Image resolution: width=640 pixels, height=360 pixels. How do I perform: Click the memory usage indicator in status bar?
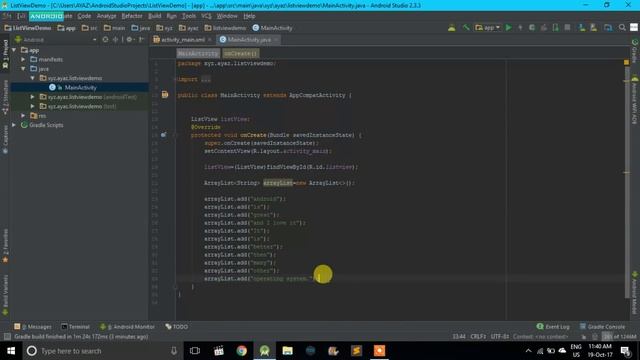click(x=620, y=337)
